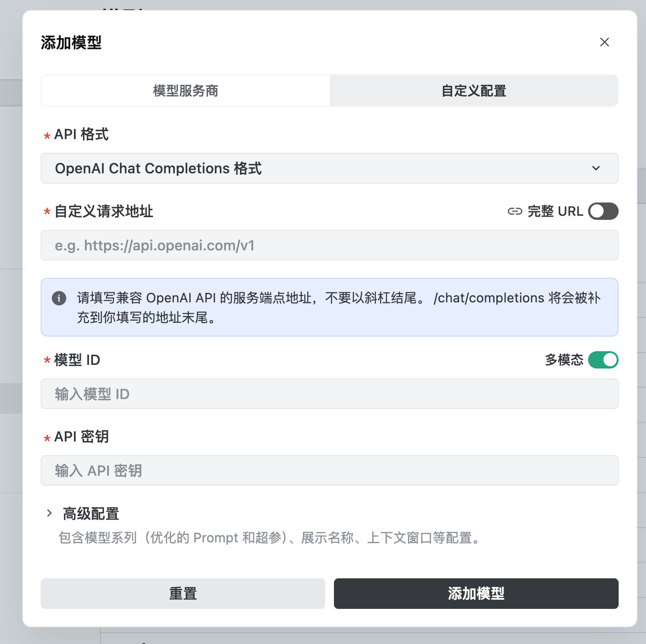Click the dark 添加模型 submit button
The width and height of the screenshot is (646, 644).
[x=476, y=593]
